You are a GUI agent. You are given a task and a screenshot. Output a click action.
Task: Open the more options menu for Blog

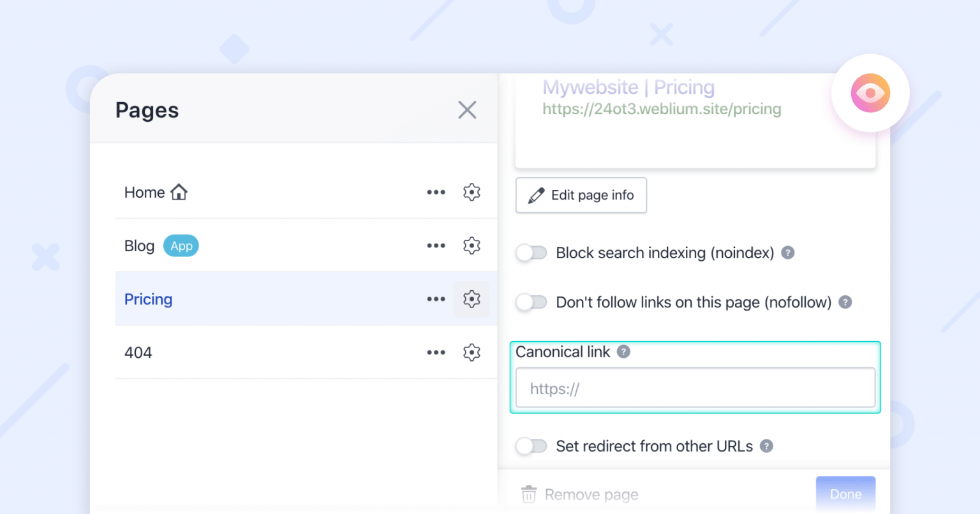436,245
